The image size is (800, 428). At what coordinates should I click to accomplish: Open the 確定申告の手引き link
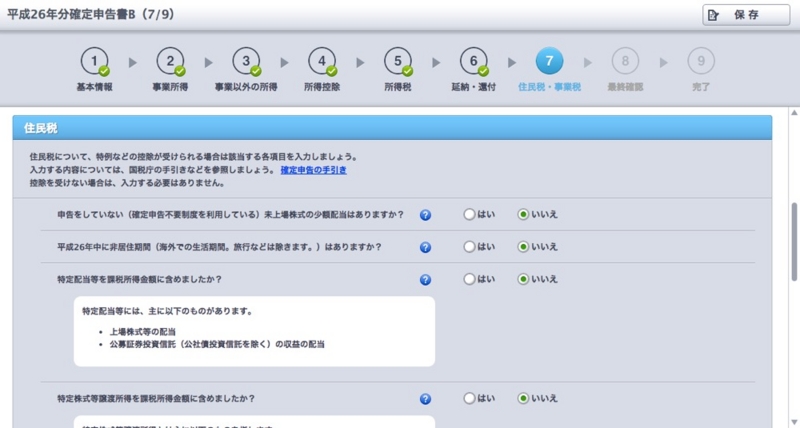click(313, 170)
